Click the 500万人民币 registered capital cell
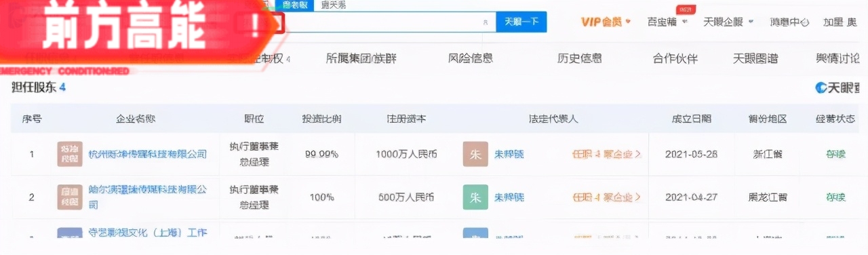868x255 pixels. click(406, 197)
